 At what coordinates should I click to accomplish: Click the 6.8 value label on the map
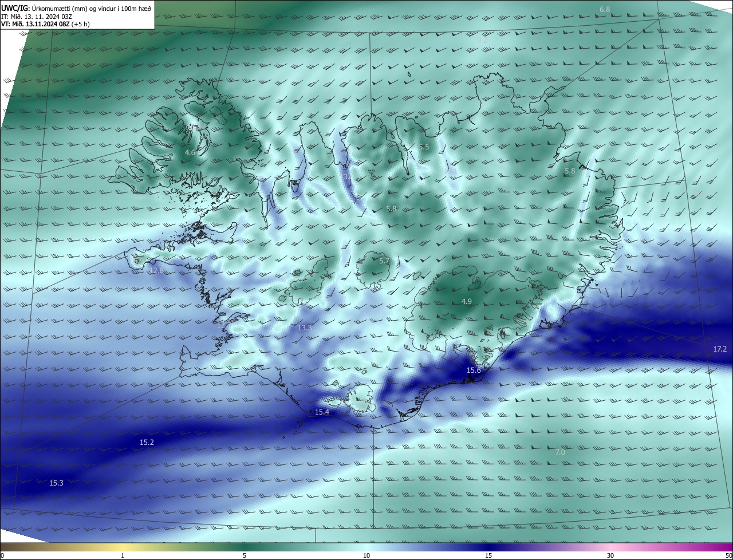coord(605,10)
